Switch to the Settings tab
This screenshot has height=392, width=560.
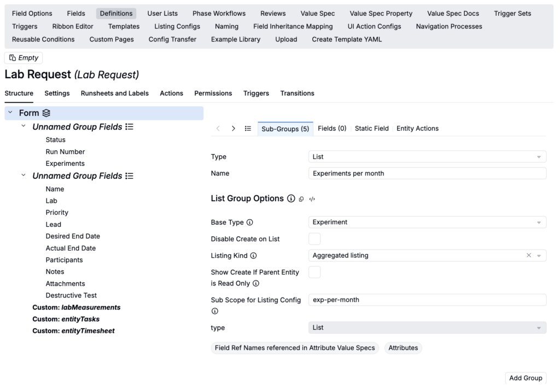(x=57, y=93)
